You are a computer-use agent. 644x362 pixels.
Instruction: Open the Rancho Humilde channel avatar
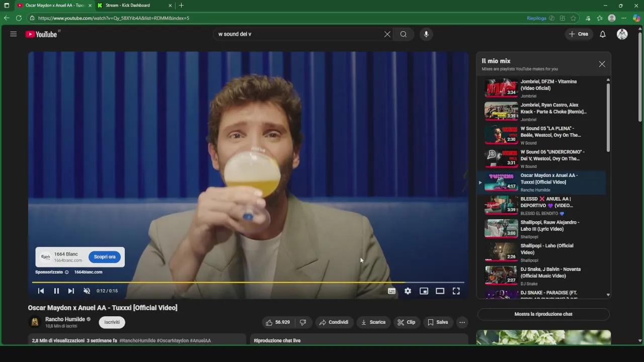(35, 322)
